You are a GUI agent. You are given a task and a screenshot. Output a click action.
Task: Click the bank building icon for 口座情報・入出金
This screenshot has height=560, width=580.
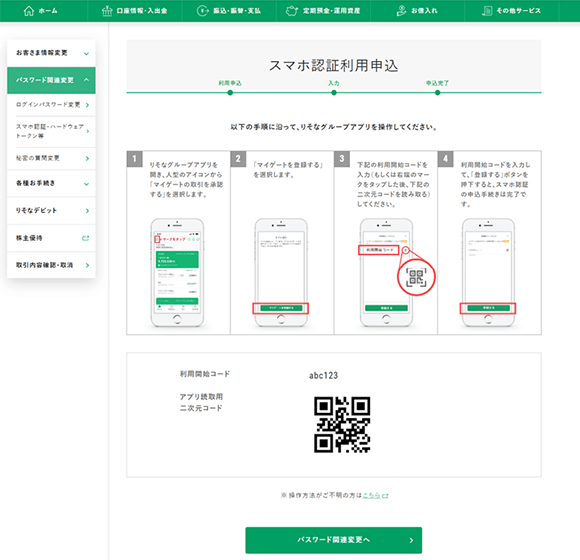tap(107, 11)
